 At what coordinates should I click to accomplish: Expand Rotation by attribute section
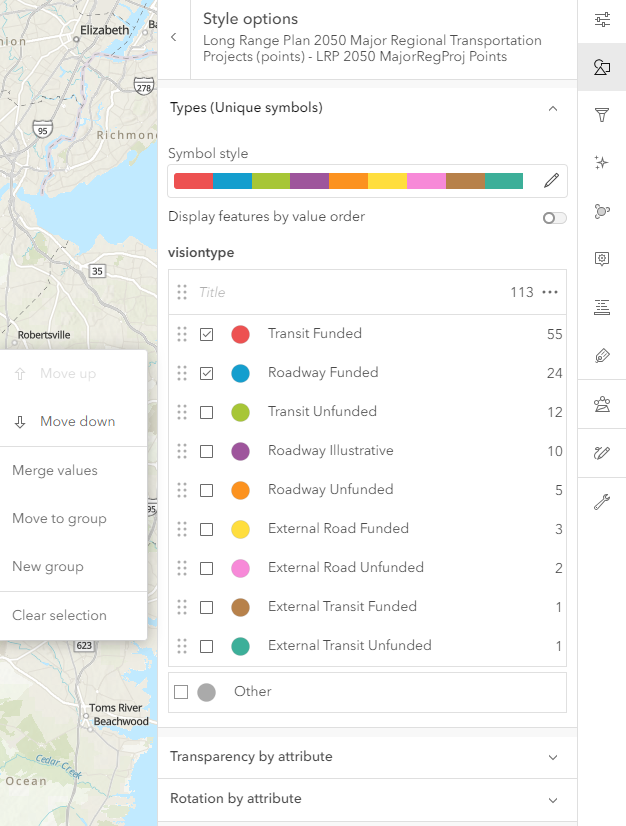(553, 800)
